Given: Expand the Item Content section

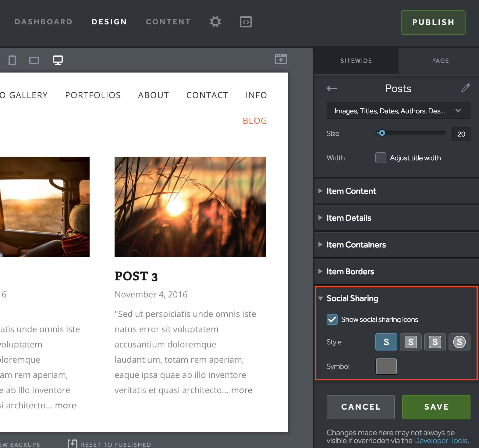Looking at the screenshot, I should tap(351, 191).
